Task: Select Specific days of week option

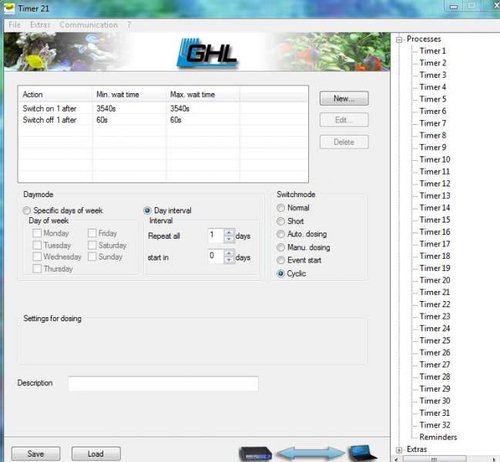Action: tap(27, 211)
